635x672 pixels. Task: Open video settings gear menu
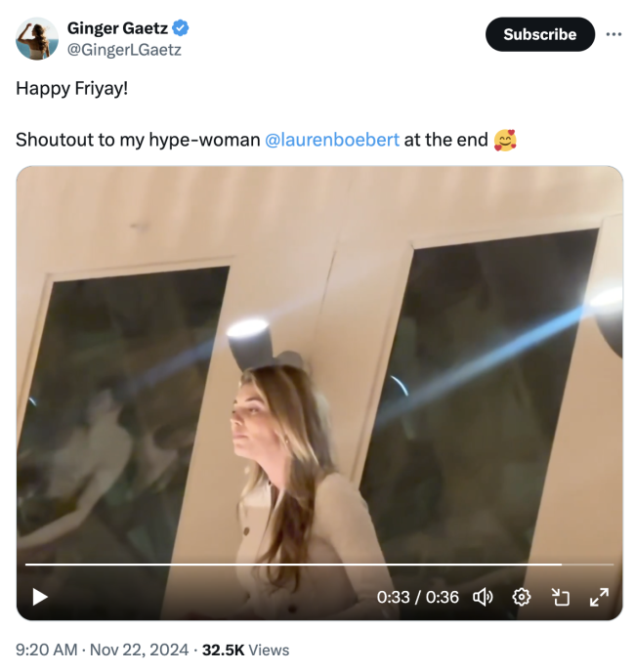click(x=522, y=597)
